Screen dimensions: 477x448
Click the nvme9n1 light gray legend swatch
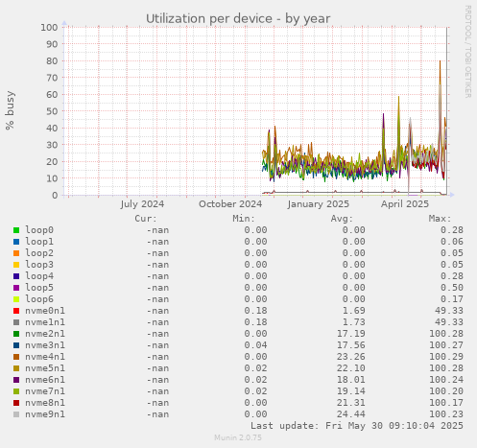click(16, 414)
